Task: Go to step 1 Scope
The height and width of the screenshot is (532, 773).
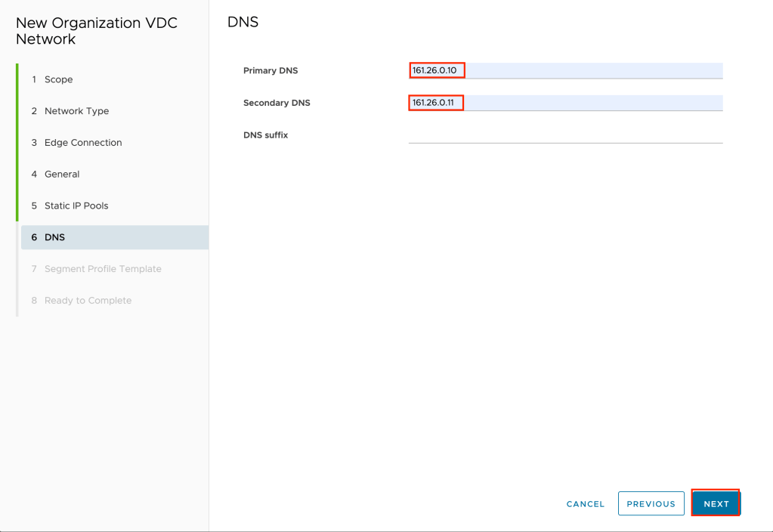Action: pos(58,79)
